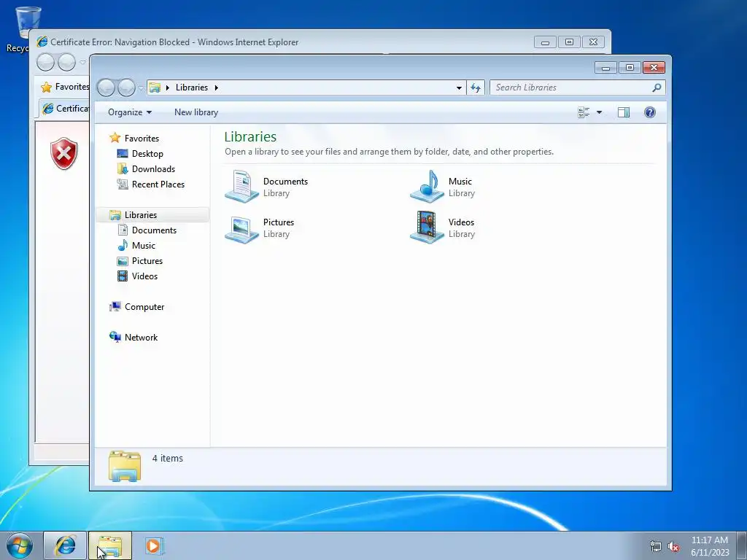Screen dimensions: 747x560
Task: Click Internet Explorer forward button
Action: (x=66, y=63)
